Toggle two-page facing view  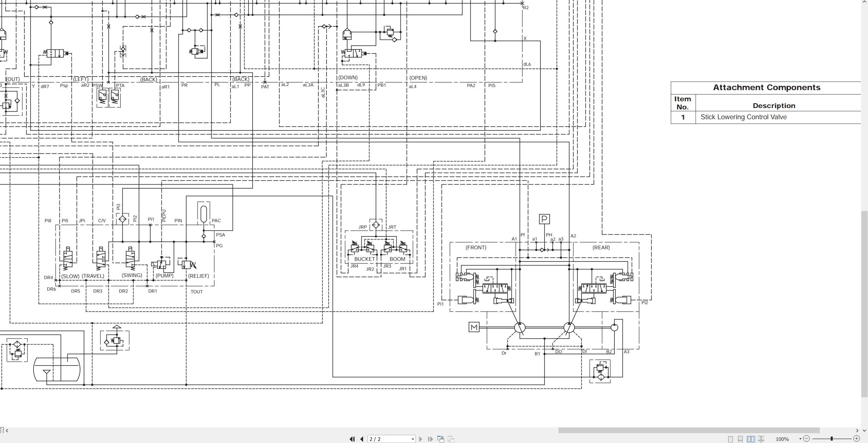(751, 439)
